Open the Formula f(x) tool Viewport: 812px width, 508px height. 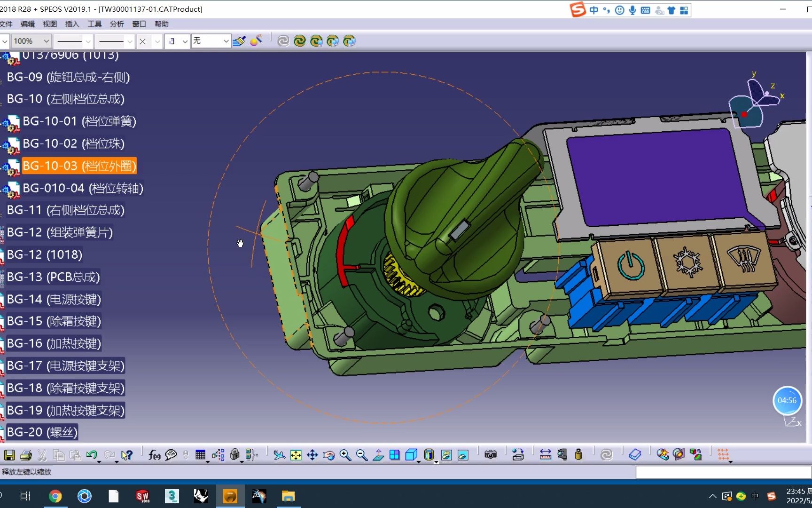154,455
